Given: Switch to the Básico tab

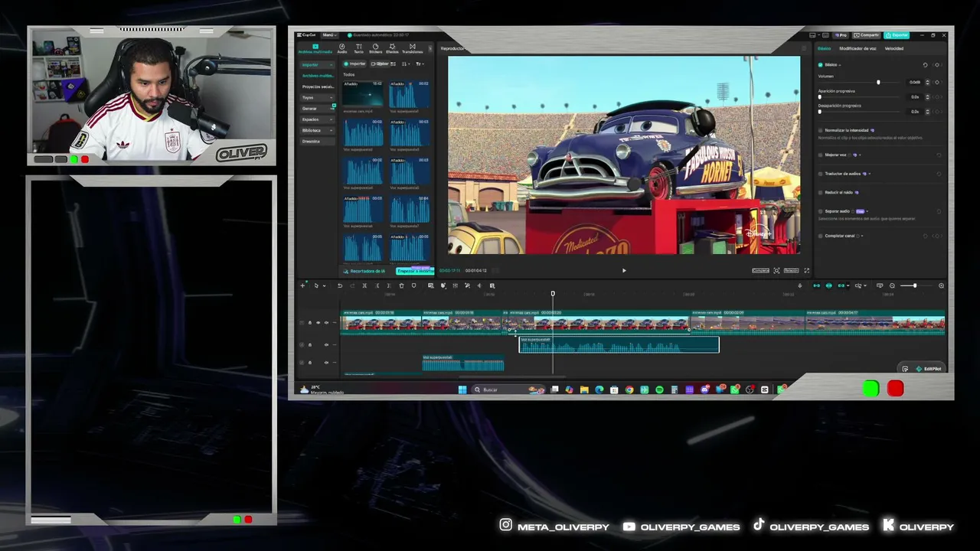Looking at the screenshot, I should (x=824, y=48).
